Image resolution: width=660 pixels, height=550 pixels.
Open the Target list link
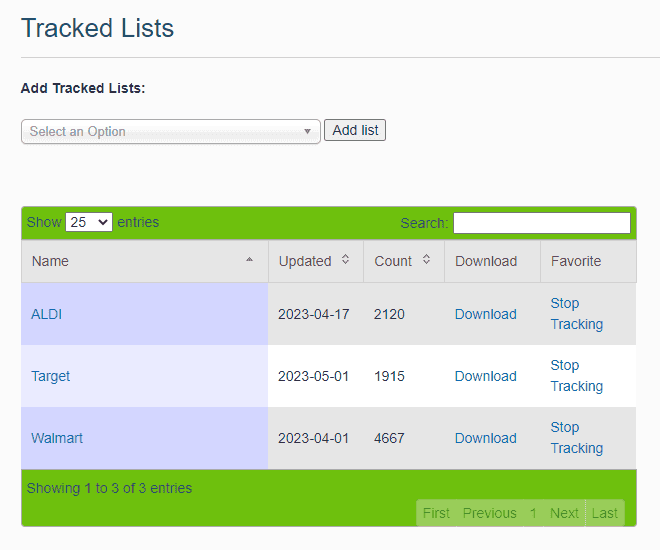point(51,376)
